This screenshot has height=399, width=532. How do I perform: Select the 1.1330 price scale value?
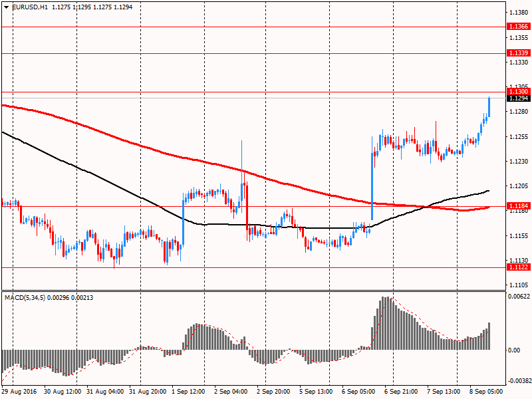tap(519, 63)
